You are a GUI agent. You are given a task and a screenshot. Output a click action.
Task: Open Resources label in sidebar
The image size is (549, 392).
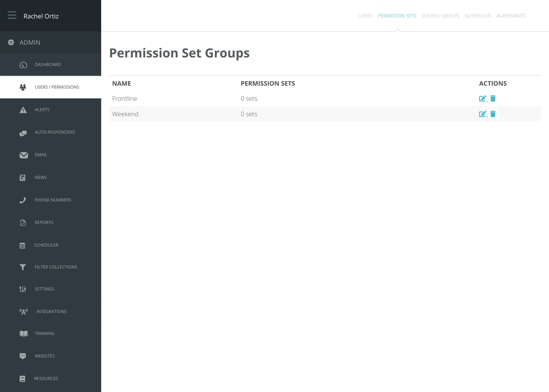tap(46, 379)
